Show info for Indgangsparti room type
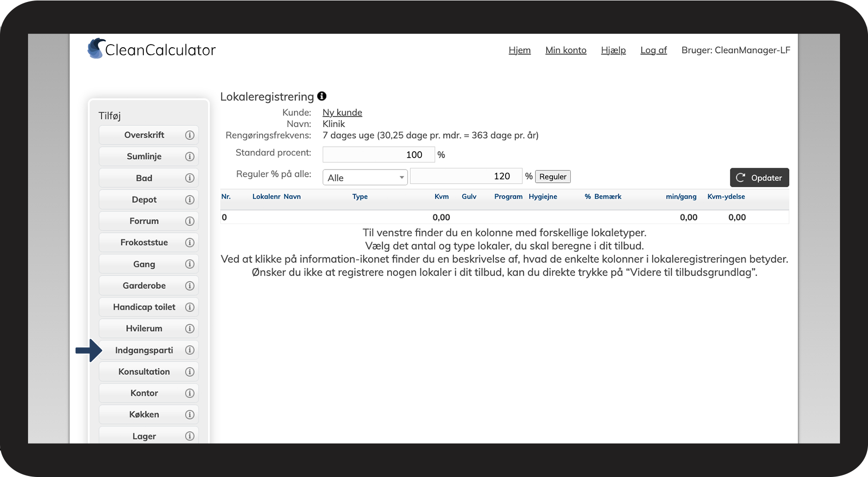The image size is (868, 477). point(190,350)
